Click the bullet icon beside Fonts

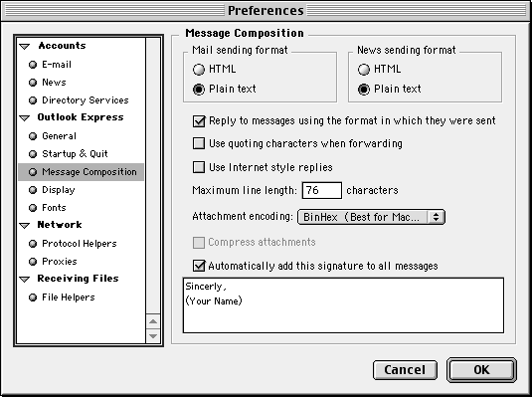coord(33,208)
